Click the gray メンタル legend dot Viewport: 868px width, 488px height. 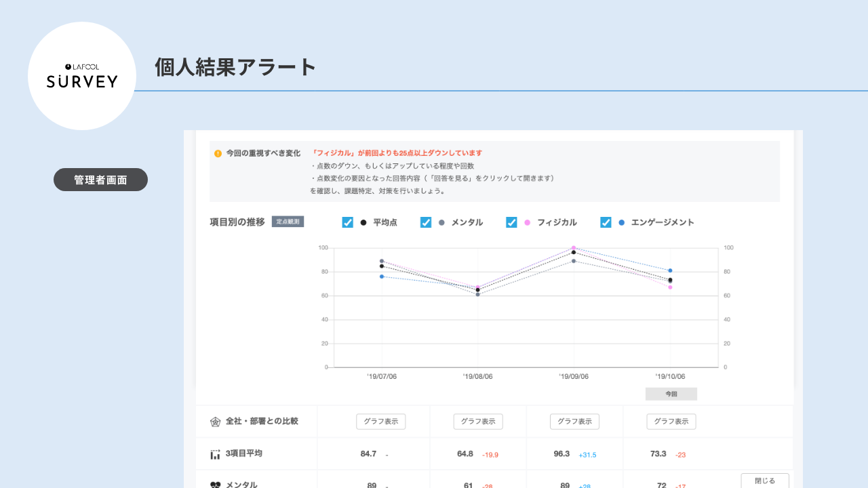[x=441, y=222]
